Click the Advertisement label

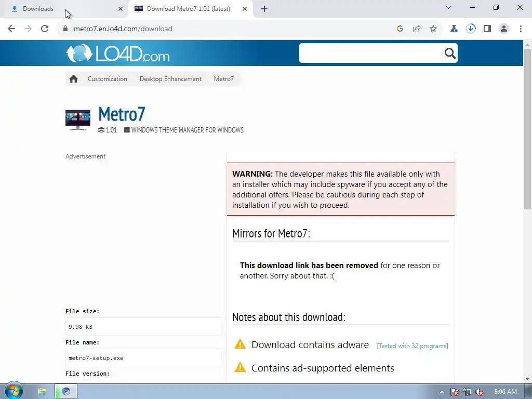point(86,156)
